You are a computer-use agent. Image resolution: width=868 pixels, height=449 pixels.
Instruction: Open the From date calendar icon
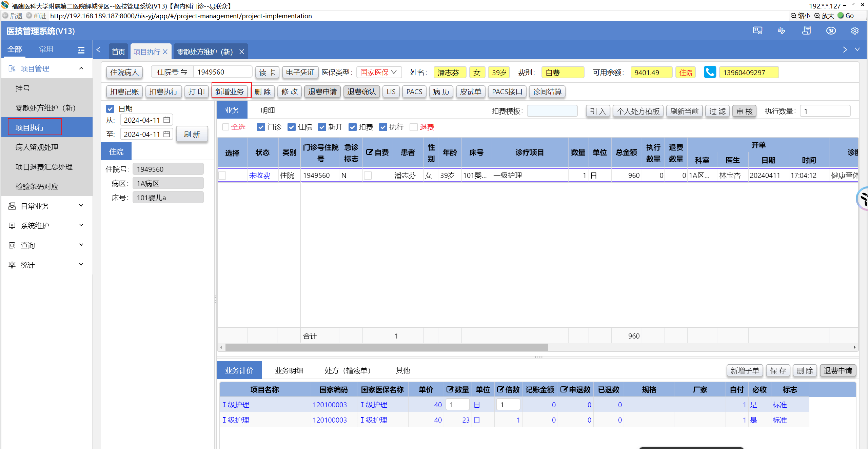[x=166, y=120]
